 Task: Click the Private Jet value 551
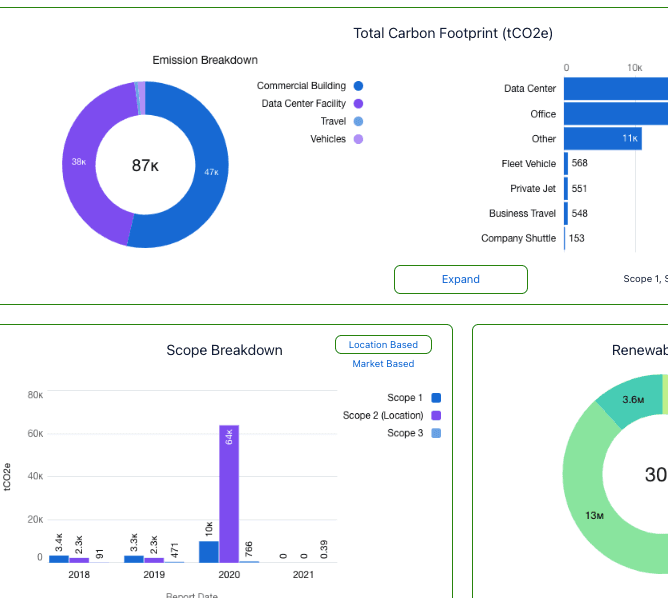click(x=579, y=188)
